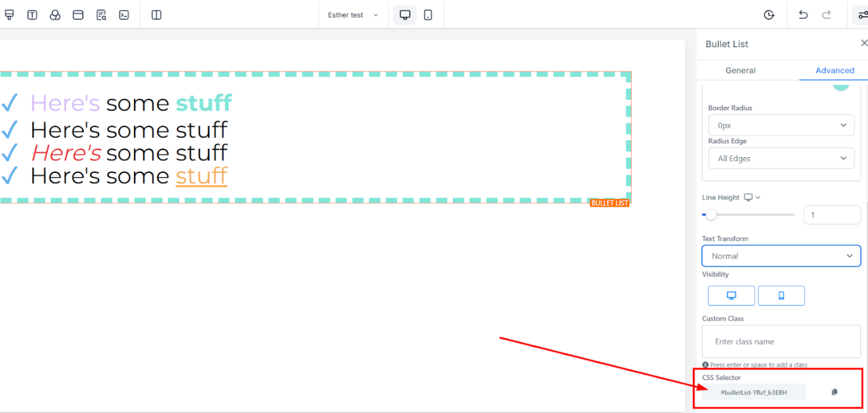Viewport: 868px width, 413px height.
Task: Open the version history clock icon
Action: click(769, 15)
